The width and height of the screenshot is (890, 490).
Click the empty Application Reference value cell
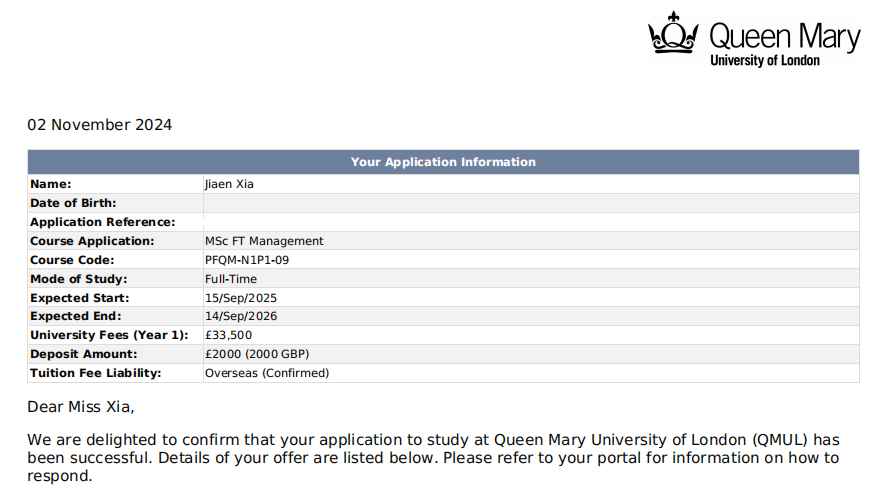coord(530,222)
